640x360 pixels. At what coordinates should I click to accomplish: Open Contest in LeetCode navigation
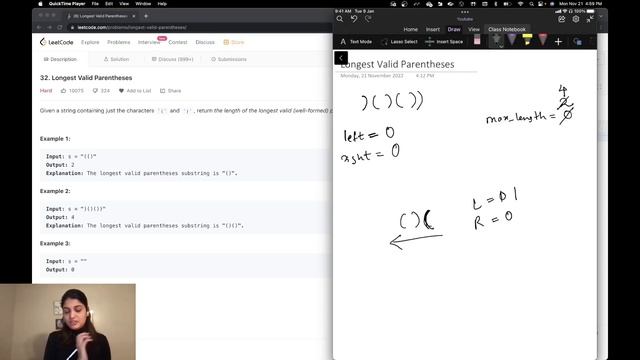pos(178,42)
